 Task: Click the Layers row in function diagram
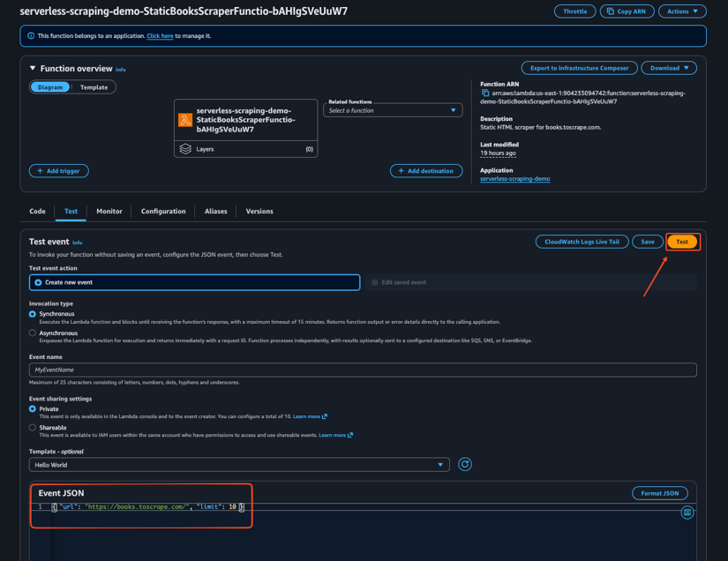245,149
